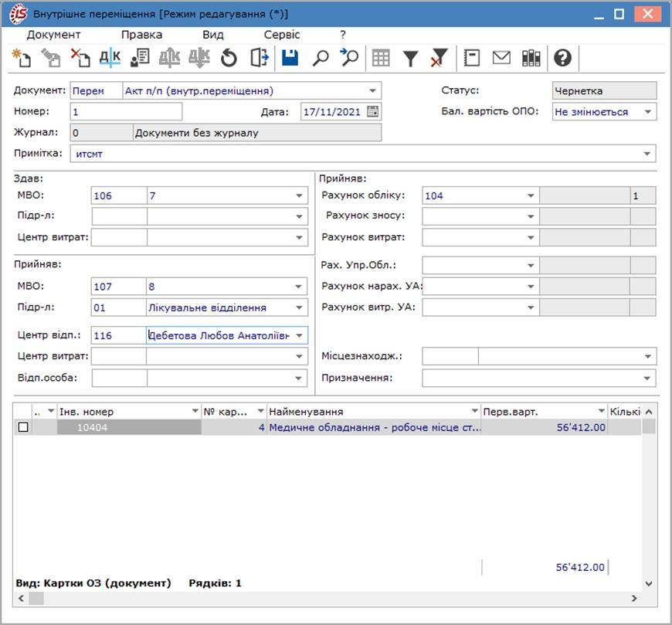Open the Відп.особа dropdown arrow
Image resolution: width=672 pixels, height=625 pixels.
pyautogui.click(x=299, y=378)
